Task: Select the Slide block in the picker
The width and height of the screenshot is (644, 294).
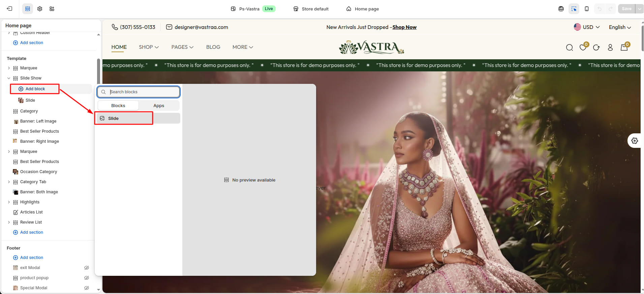Action: (x=139, y=119)
